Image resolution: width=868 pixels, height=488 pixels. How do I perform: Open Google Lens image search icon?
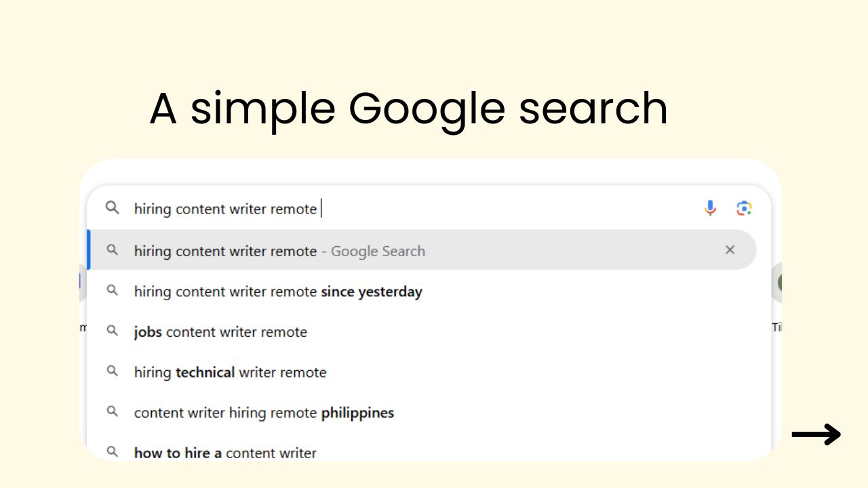[x=744, y=208]
